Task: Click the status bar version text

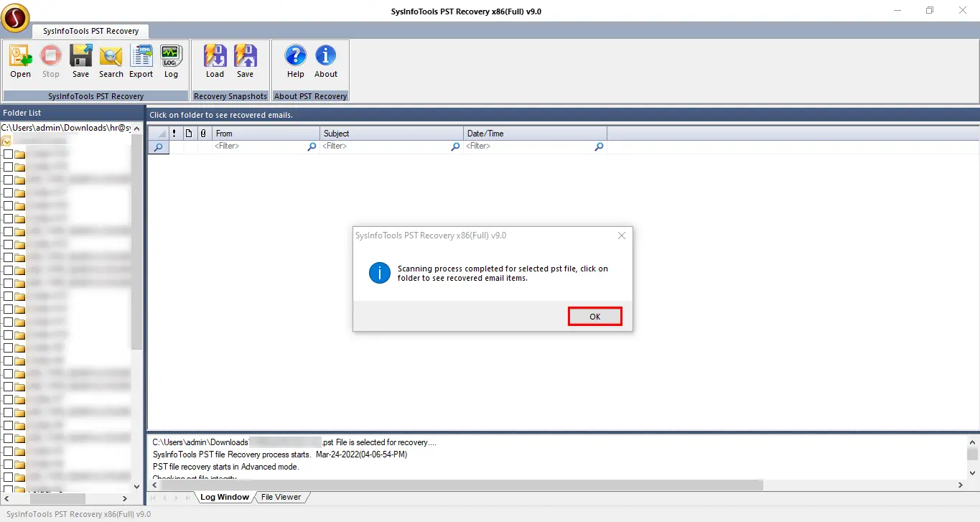Action: click(79, 514)
